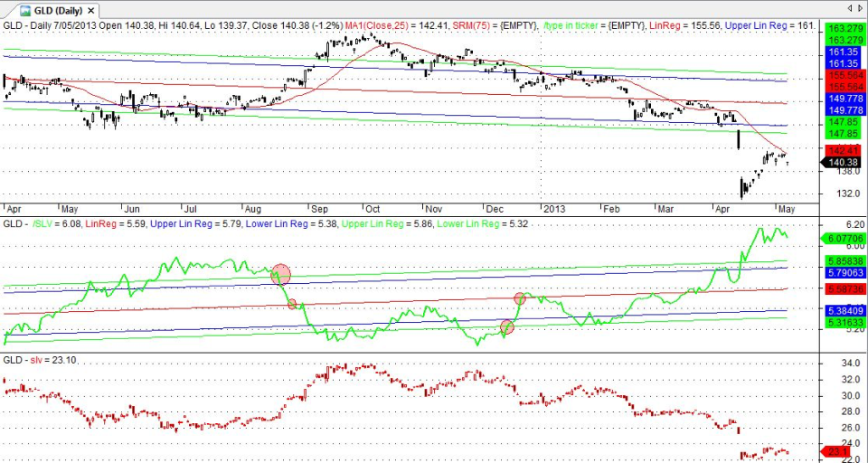This screenshot has width=868, height=463.
Task: Click the 2013 year label on the date axis
Action: coord(553,209)
